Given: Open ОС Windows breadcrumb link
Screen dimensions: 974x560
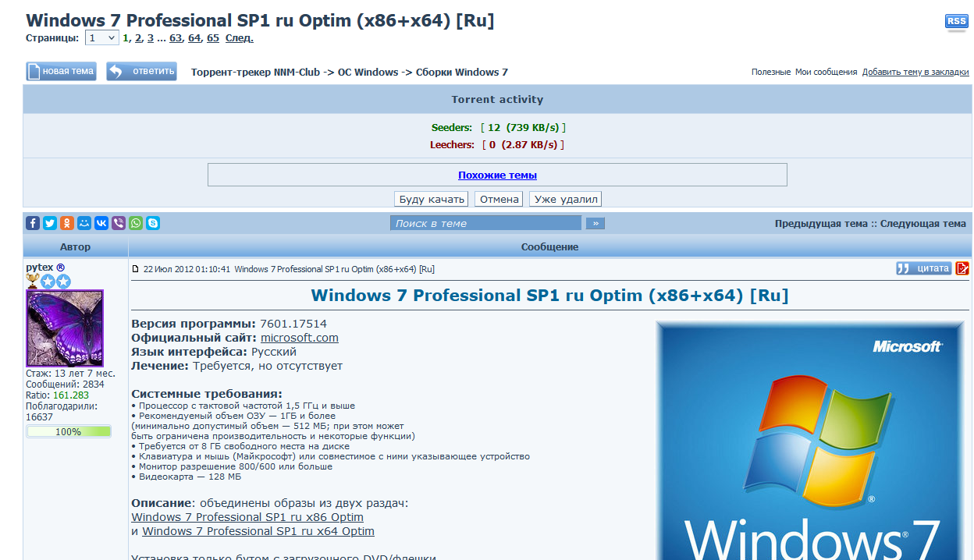Looking at the screenshot, I should coord(368,73).
